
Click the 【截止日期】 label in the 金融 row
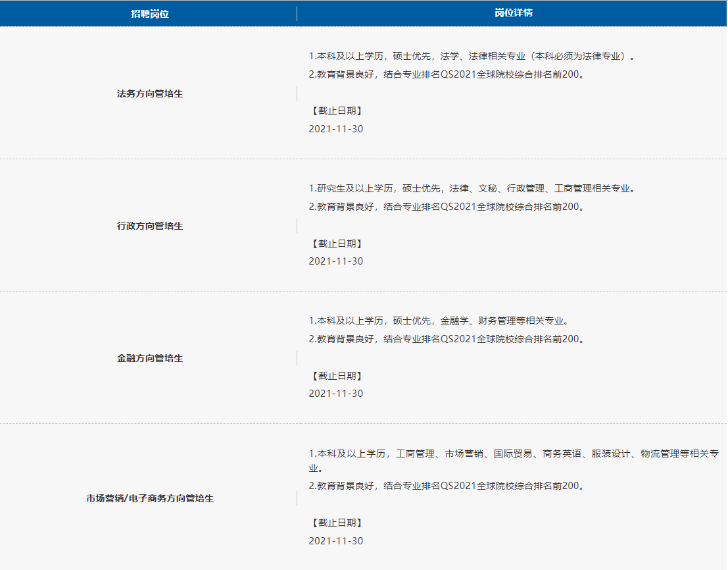pos(336,376)
